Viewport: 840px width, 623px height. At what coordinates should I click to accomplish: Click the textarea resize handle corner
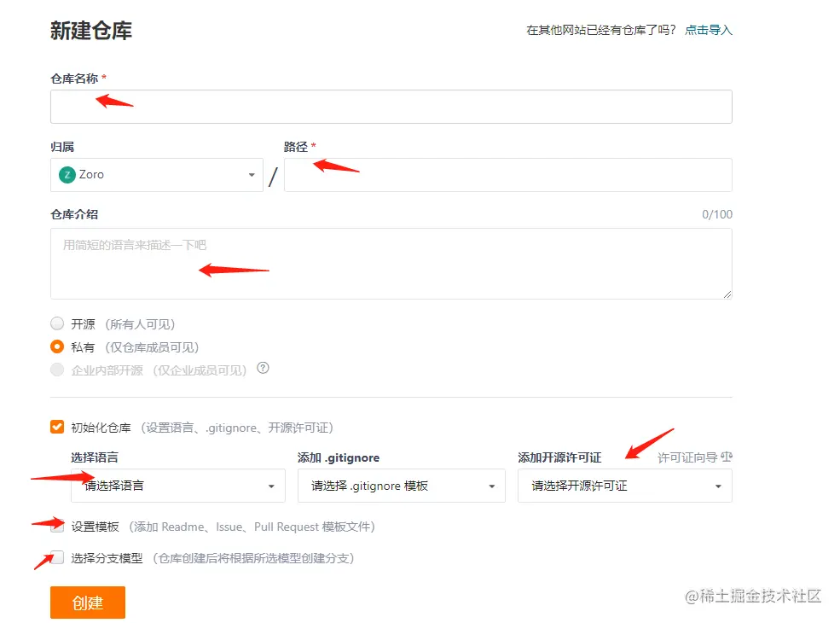(727, 294)
